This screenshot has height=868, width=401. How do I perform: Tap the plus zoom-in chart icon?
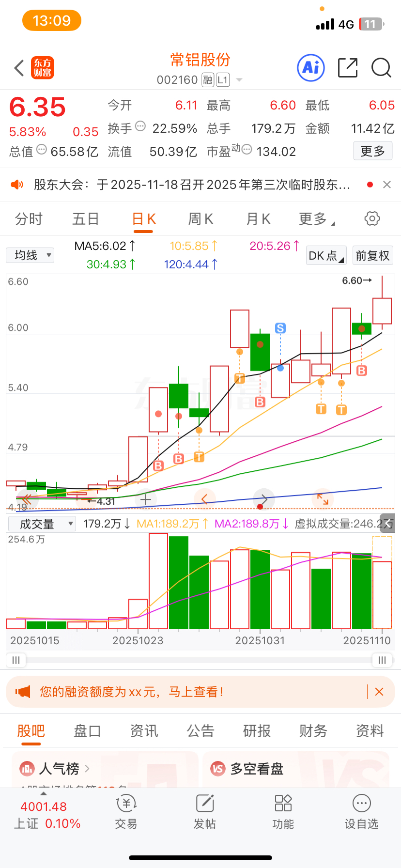pos(146,499)
